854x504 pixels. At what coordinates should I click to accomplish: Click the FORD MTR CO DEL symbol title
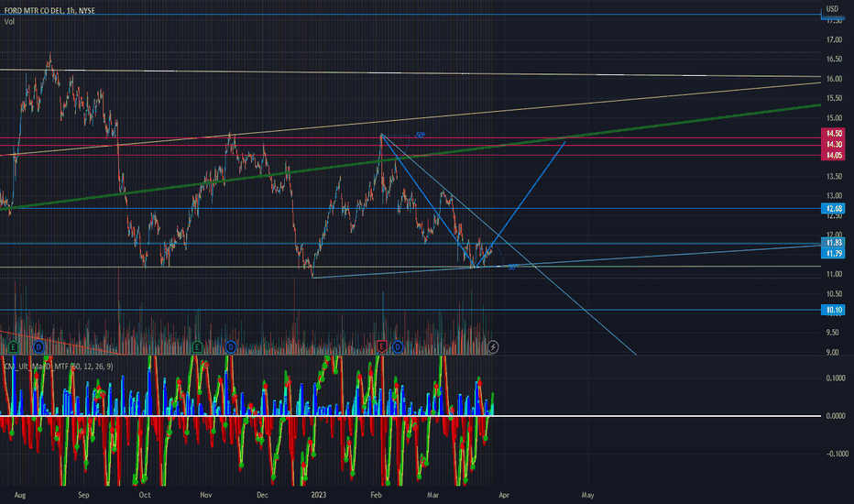(x=49, y=10)
